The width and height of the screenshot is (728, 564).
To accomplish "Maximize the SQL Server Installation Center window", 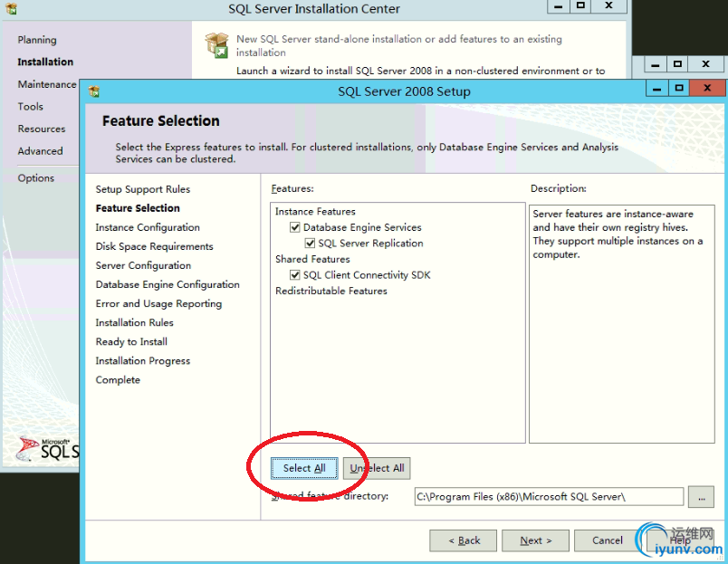I will tap(580, 6).
